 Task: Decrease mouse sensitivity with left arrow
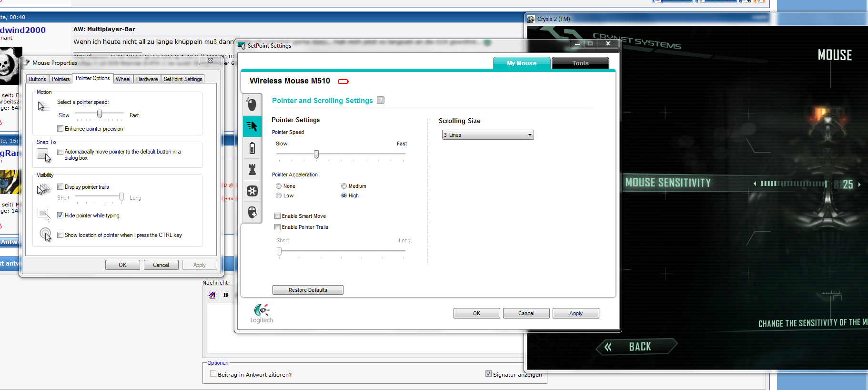[755, 184]
